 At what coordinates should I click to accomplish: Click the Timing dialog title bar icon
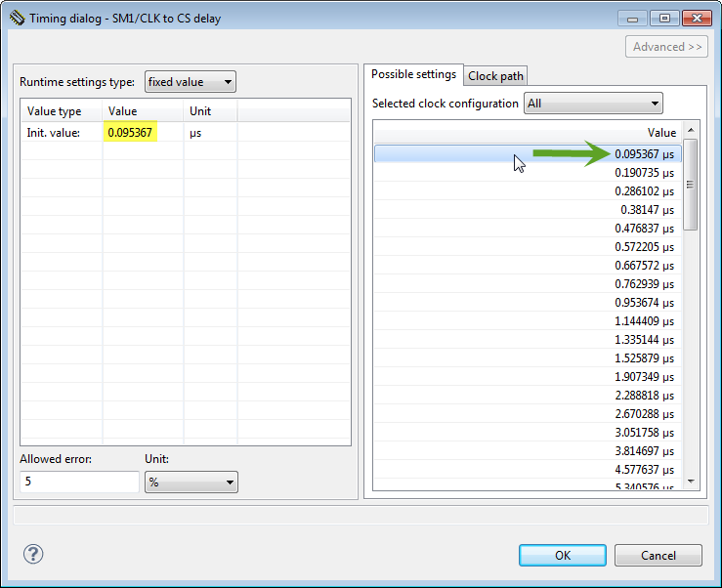pyautogui.click(x=17, y=18)
